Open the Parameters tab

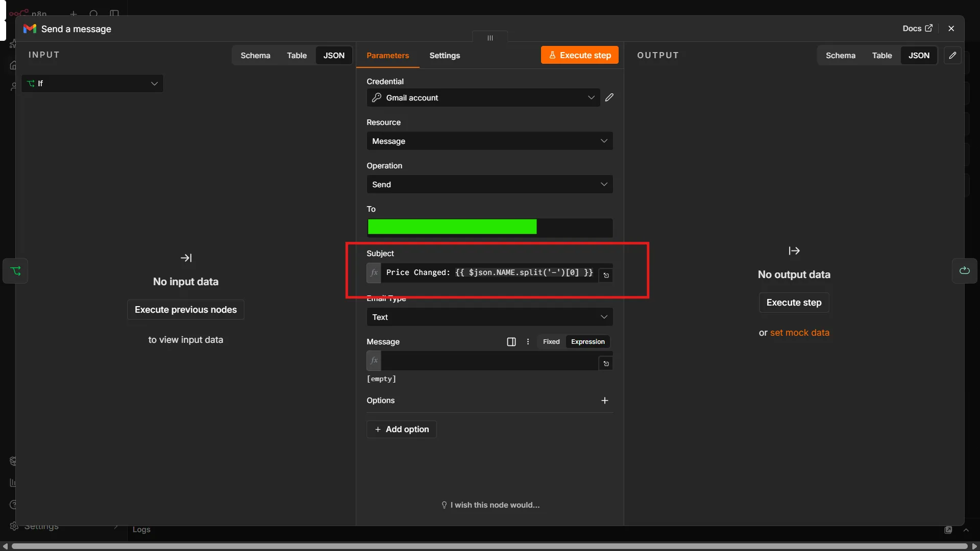[x=387, y=55]
